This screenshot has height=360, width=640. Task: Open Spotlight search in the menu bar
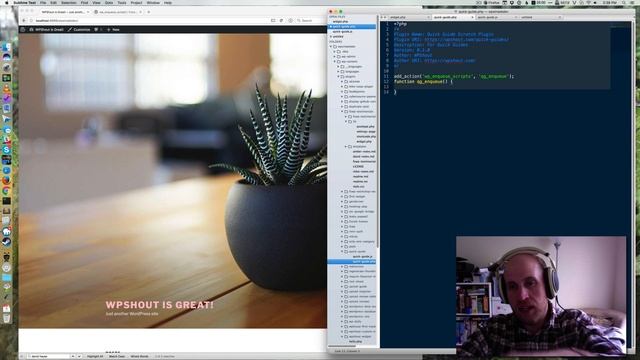[x=624, y=2]
